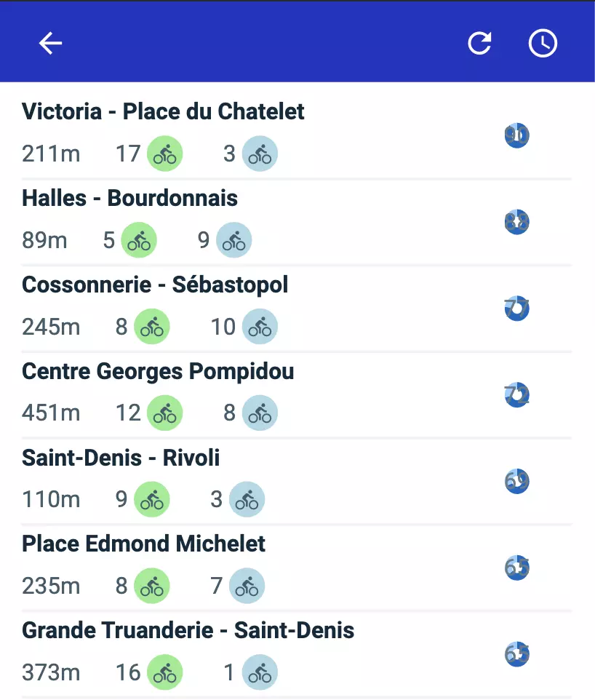
Task: Tap blue bike icon for Halles - Bourdonnais
Action: pos(234,240)
